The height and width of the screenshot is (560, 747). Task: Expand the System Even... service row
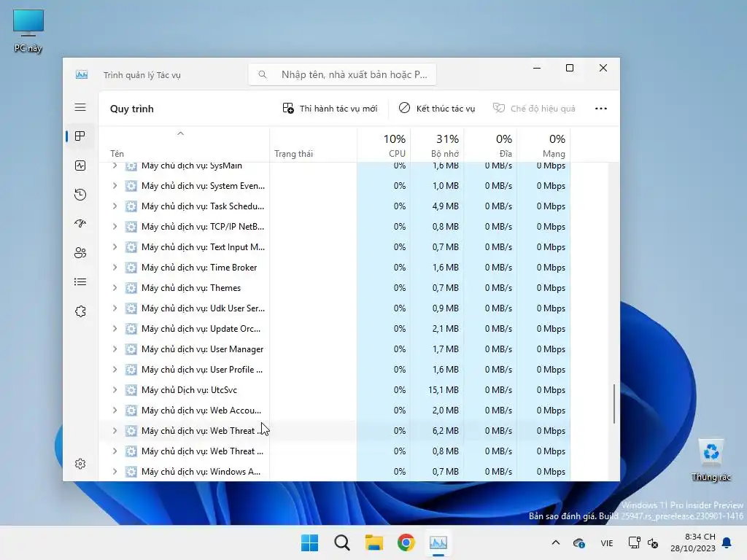(115, 186)
